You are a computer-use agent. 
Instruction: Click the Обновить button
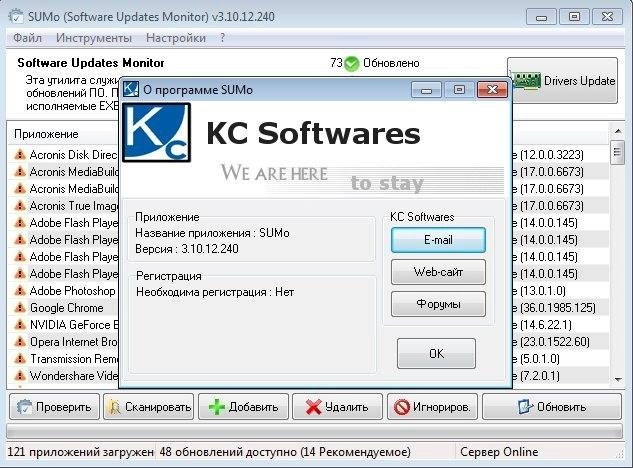(x=551, y=407)
